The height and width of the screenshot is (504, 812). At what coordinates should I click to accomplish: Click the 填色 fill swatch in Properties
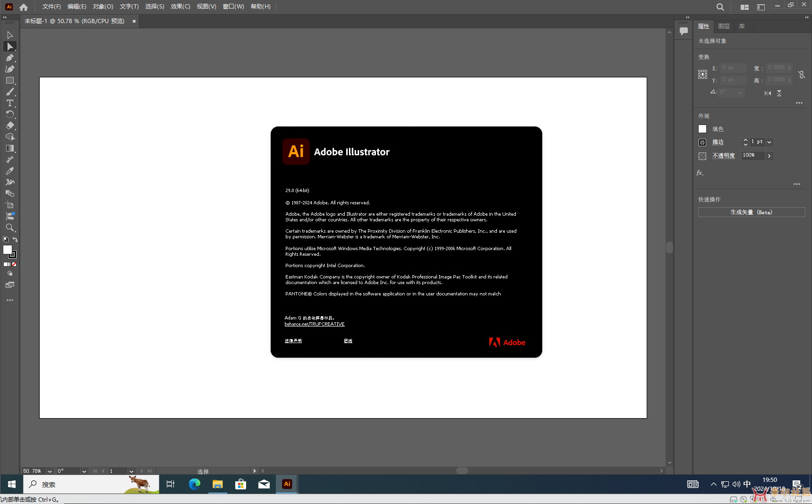click(x=702, y=129)
